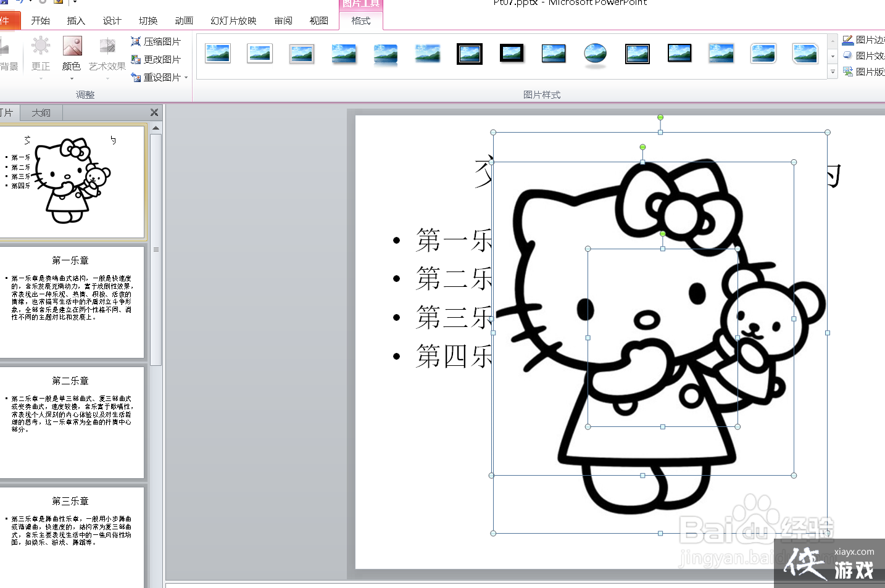Screen dimensions: 885x588
Task: Open the 艺术效果 (Artistic Effects) menu
Action: coord(107,57)
